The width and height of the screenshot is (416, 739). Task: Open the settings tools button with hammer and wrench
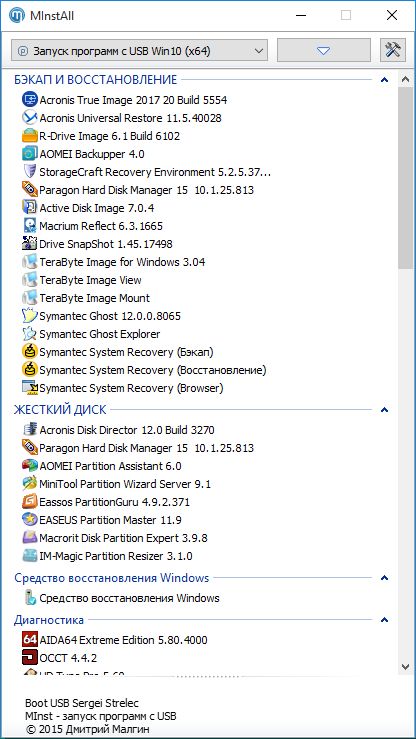pos(393,50)
